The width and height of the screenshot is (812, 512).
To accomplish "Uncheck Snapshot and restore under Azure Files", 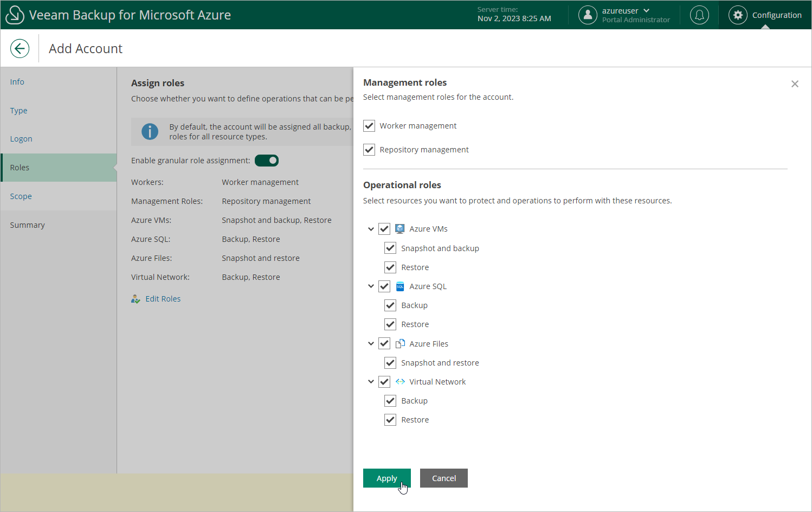I will tap(390, 362).
